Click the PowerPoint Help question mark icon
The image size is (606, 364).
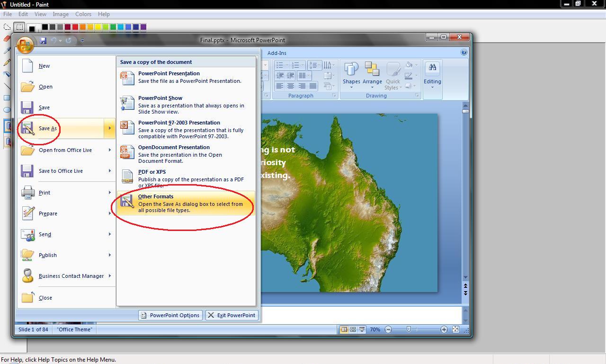464,53
